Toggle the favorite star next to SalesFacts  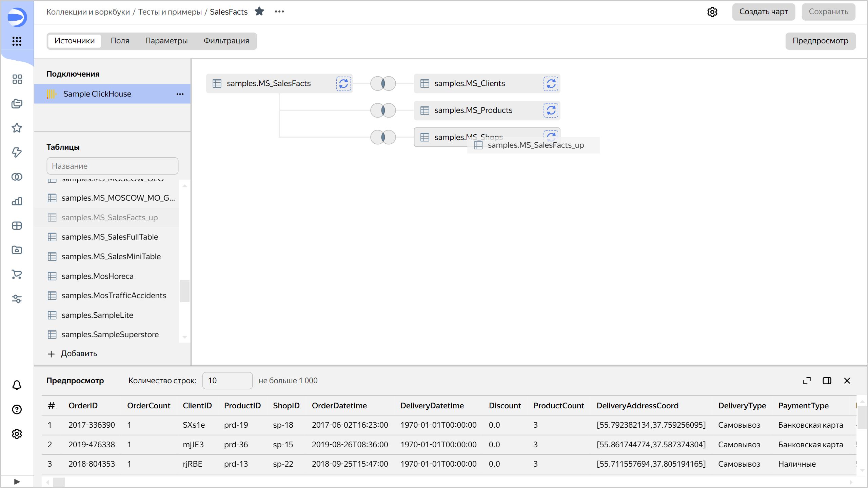(x=259, y=11)
